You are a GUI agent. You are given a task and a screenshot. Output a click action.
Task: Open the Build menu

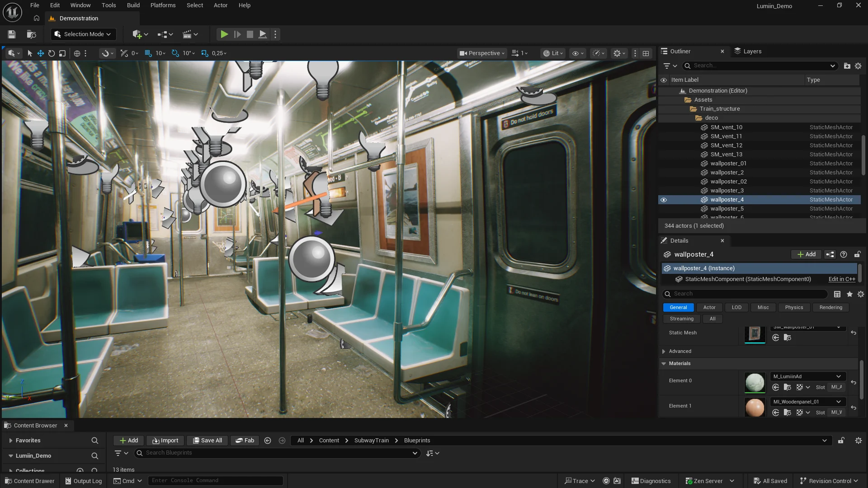(133, 5)
